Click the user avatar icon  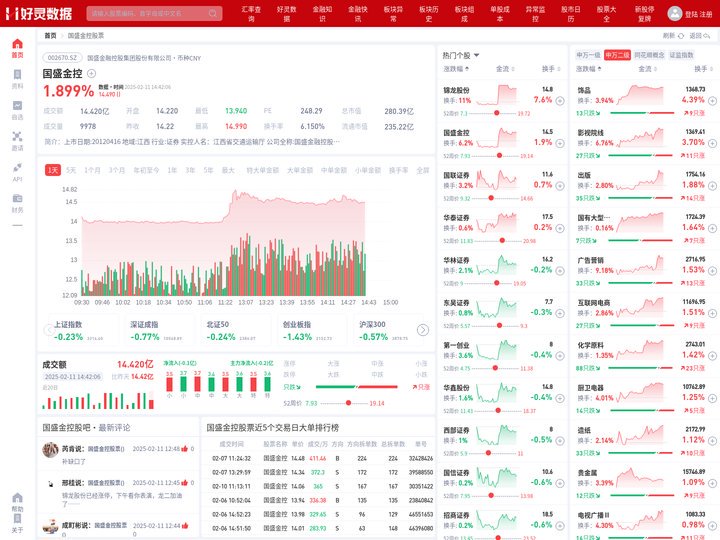675,13
